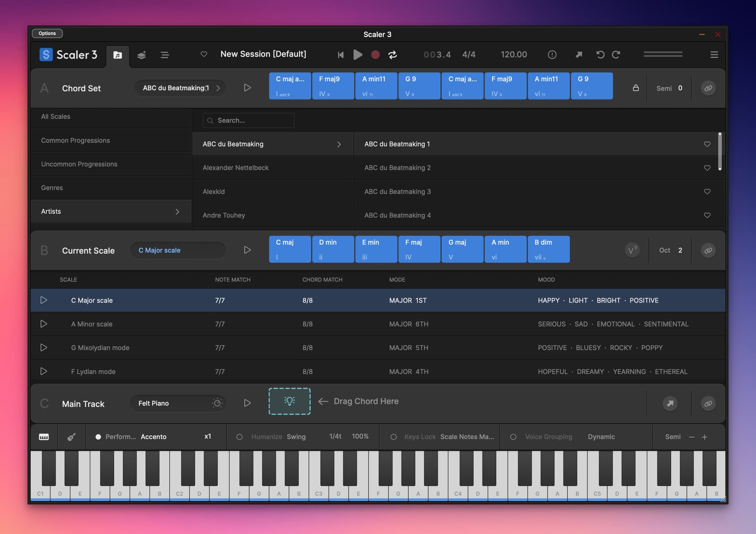Click in the Search field
Image resolution: width=756 pixels, height=534 pixels.
pyautogui.click(x=248, y=121)
